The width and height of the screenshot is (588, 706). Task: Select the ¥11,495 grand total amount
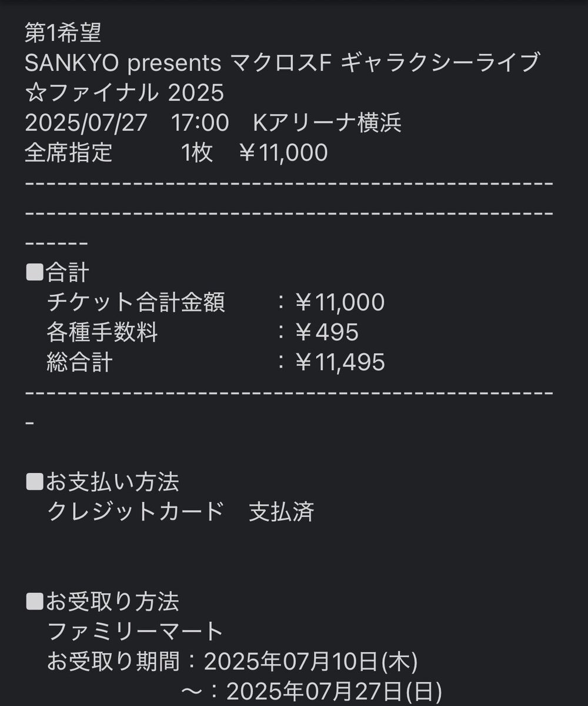point(340,362)
